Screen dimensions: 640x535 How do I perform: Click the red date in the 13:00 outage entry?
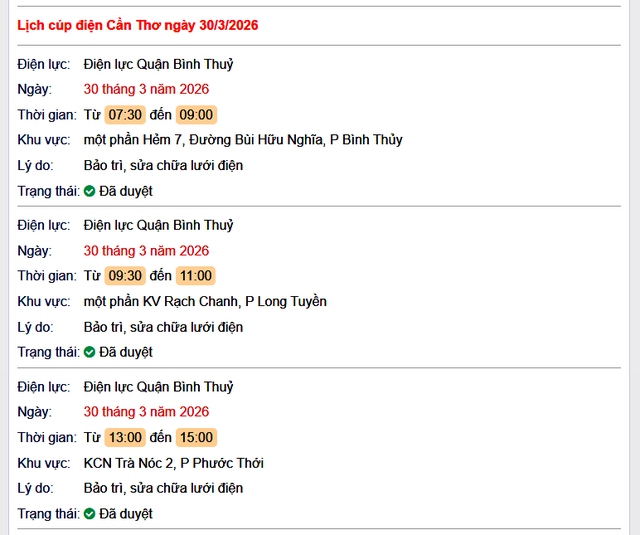(146, 412)
